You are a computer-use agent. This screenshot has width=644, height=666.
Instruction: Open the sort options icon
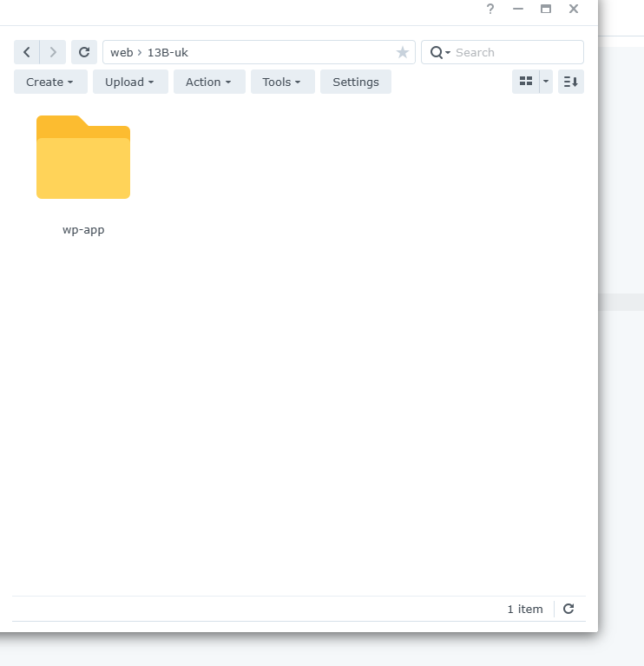(x=571, y=82)
